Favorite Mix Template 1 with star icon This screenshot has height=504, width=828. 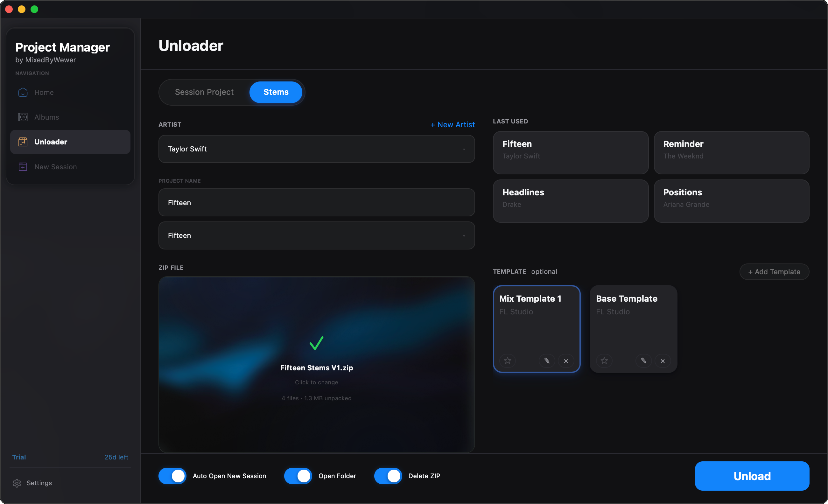(508, 360)
